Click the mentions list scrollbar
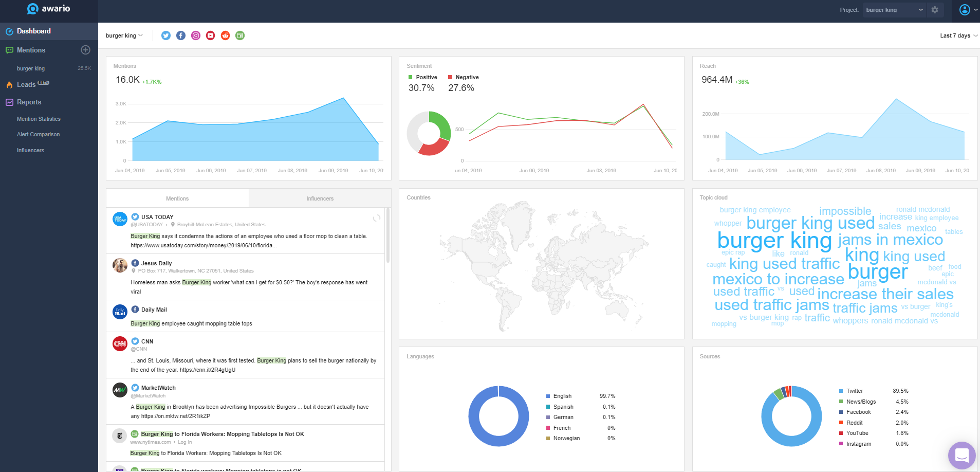The height and width of the screenshot is (472, 980). [x=388, y=235]
